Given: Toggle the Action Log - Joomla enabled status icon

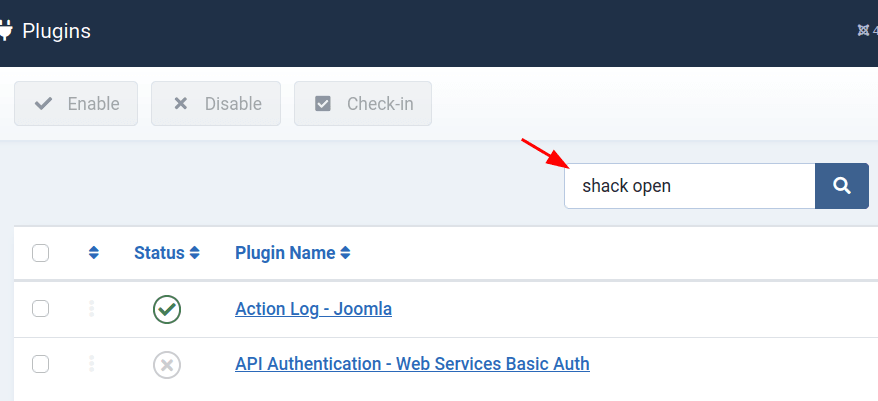Looking at the screenshot, I should 167,309.
